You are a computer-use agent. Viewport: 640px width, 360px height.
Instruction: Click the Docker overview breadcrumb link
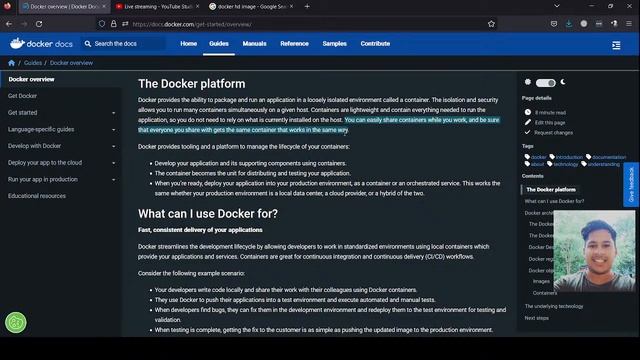71,63
